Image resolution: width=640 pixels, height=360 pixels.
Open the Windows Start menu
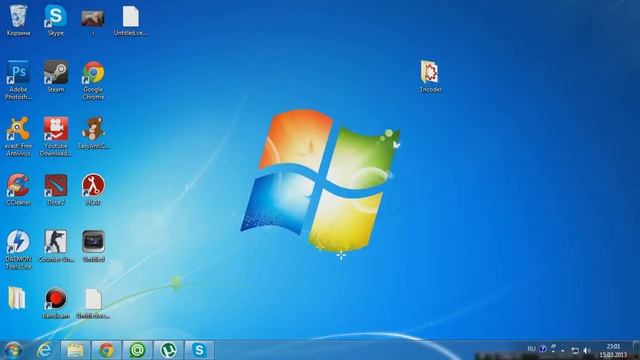click(x=13, y=350)
